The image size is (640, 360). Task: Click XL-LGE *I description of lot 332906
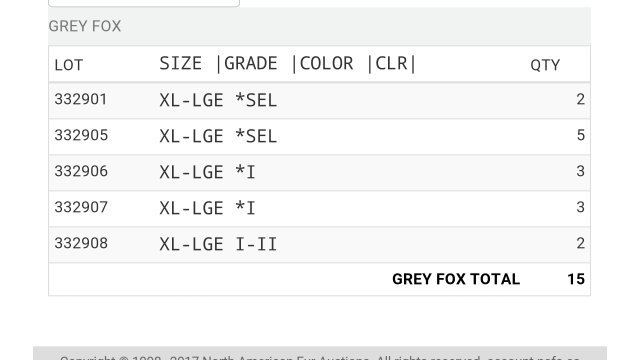point(207,172)
